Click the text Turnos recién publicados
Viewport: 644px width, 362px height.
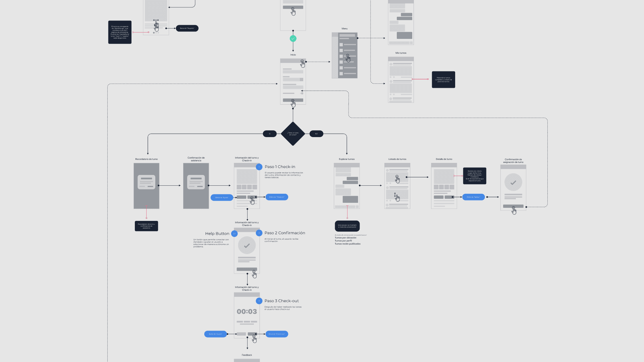coord(347,244)
